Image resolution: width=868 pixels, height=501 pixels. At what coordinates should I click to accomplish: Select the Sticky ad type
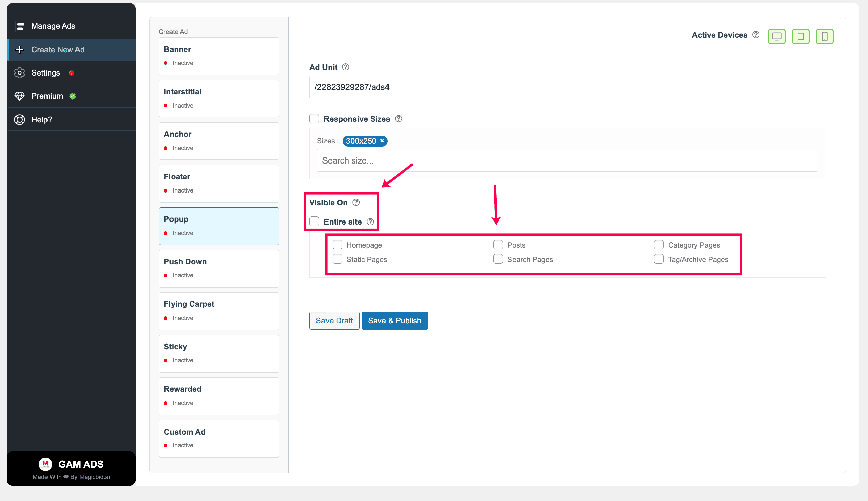click(x=219, y=353)
